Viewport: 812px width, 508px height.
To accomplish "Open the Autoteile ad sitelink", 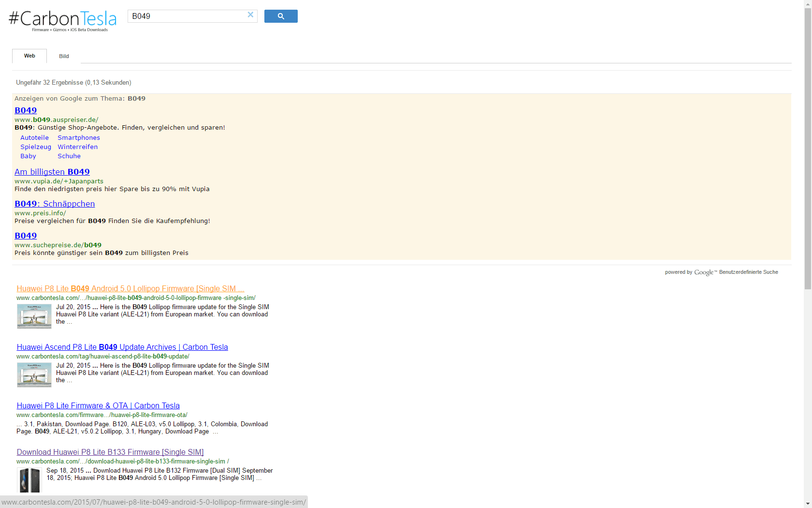I will pyautogui.click(x=34, y=137).
